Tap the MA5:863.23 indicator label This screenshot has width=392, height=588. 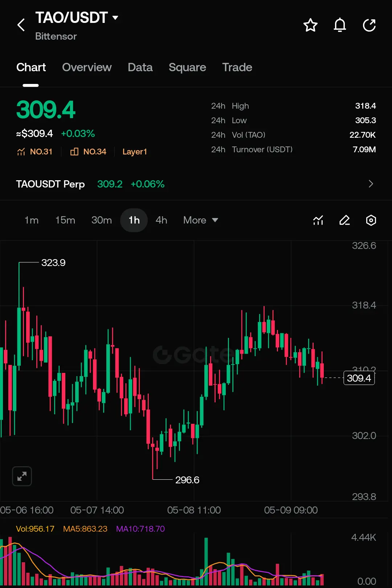[x=85, y=529]
